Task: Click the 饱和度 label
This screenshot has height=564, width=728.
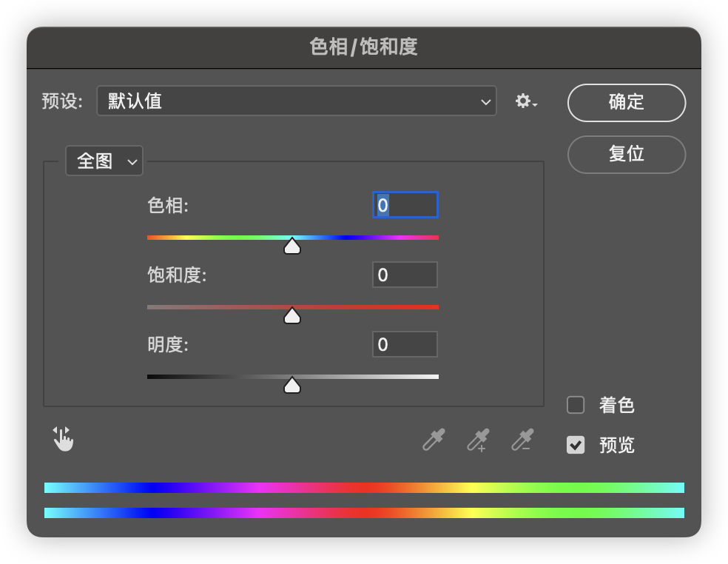Action: [x=177, y=275]
